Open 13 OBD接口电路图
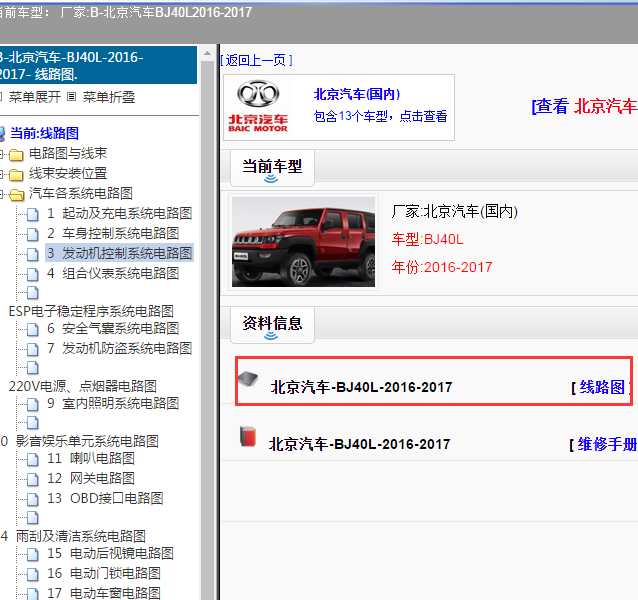Viewport: 638px width, 600px height. click(105, 498)
